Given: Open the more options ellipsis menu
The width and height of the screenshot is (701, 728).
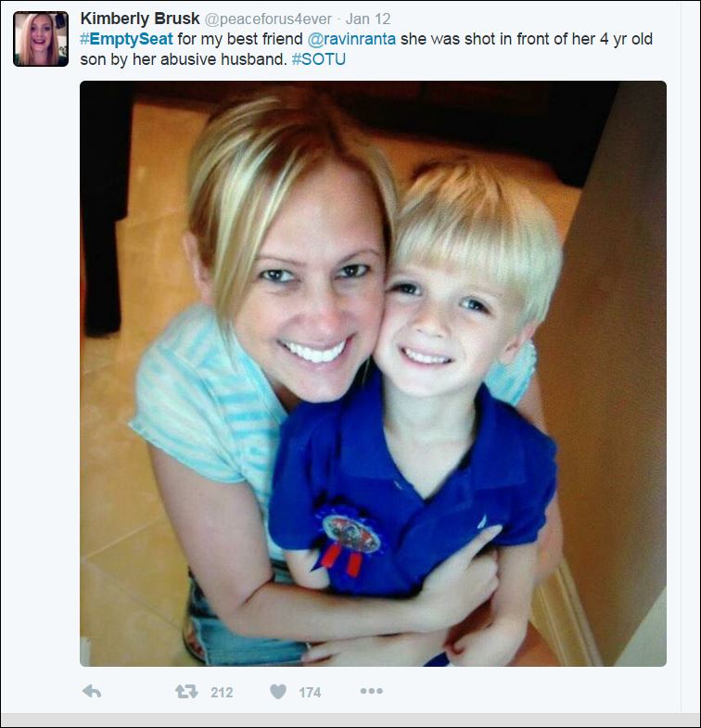Looking at the screenshot, I should coord(372,691).
